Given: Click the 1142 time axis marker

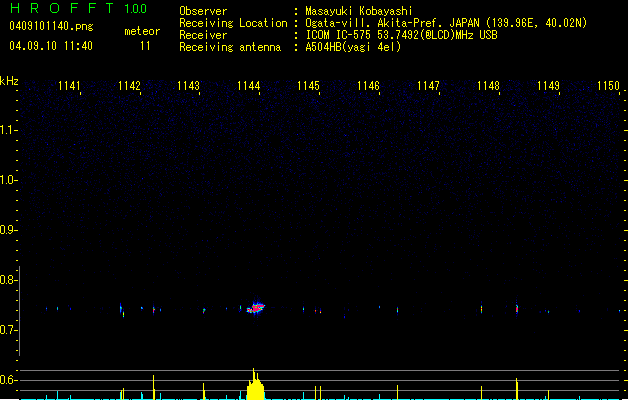Looking at the screenshot, I should pyautogui.click(x=129, y=86).
